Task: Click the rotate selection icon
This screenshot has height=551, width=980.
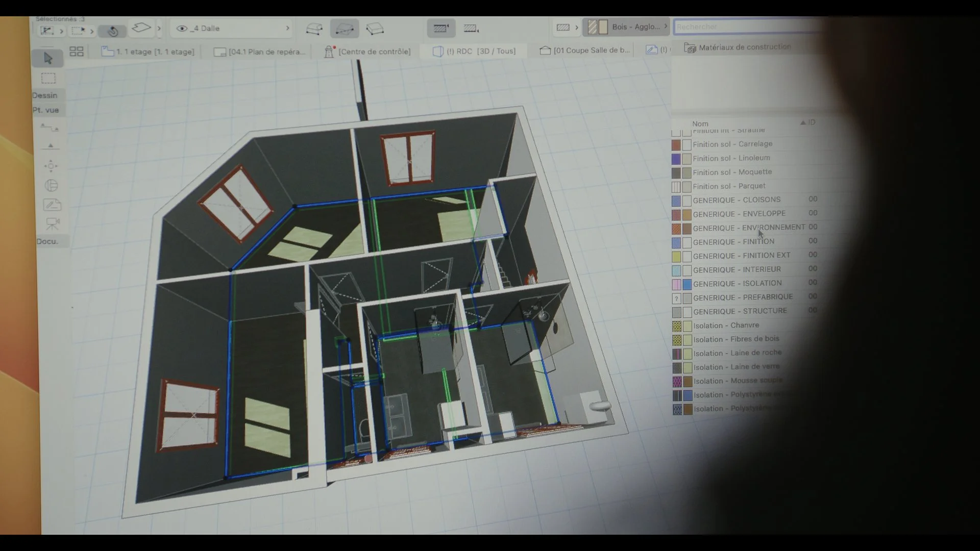Action: tap(113, 31)
